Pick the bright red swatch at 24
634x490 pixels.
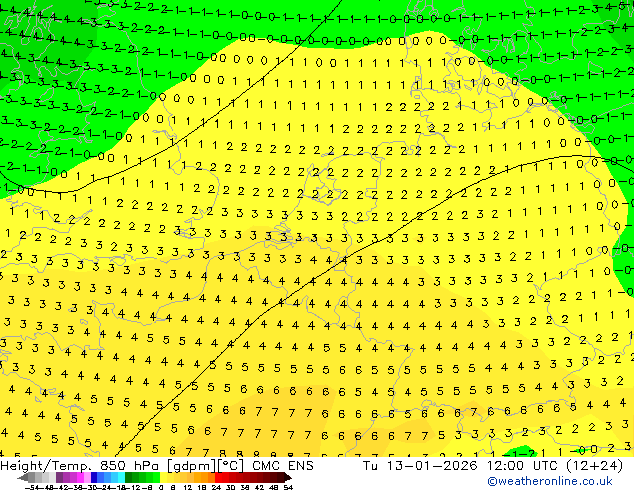click(218, 477)
